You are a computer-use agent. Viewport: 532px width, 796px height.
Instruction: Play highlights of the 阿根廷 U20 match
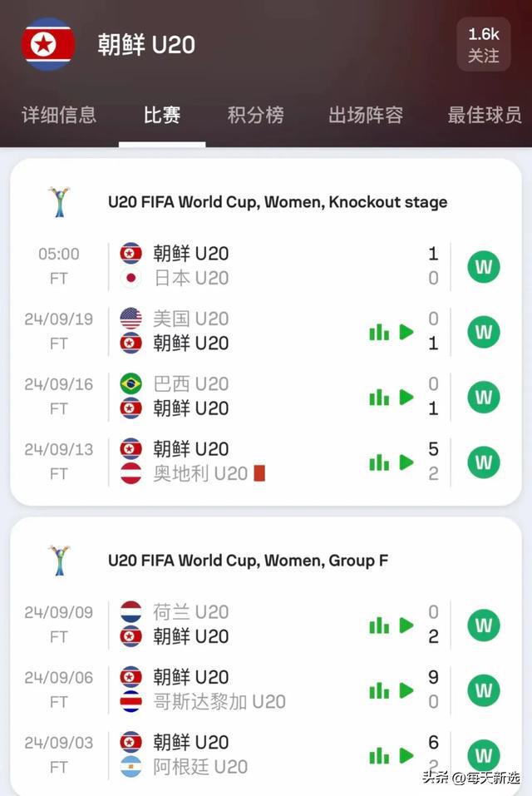pos(406,755)
